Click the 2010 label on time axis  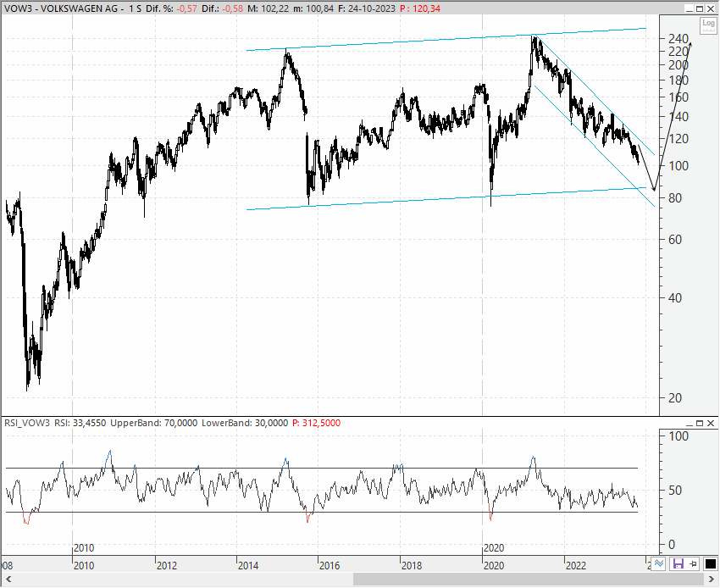point(84,565)
